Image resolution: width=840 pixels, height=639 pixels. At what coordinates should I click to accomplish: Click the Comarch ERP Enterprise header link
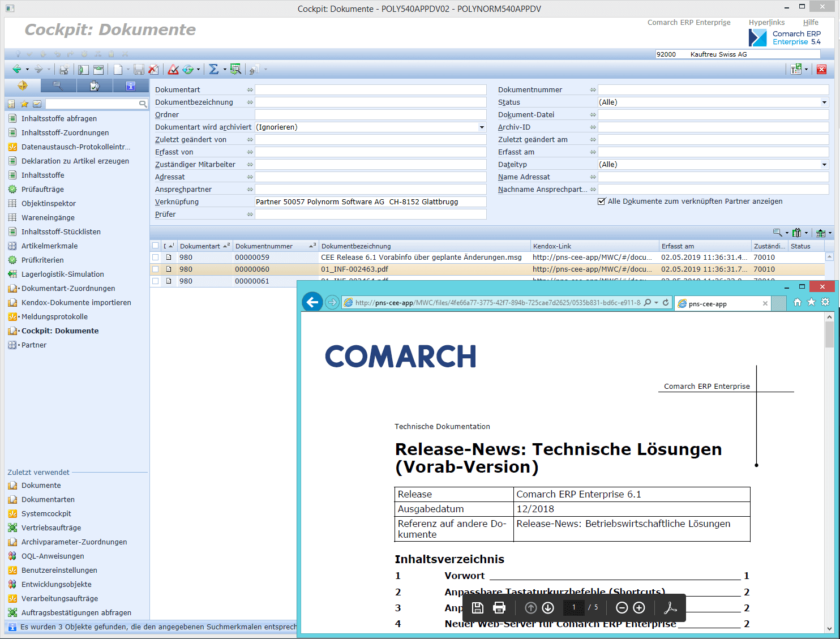pos(689,23)
